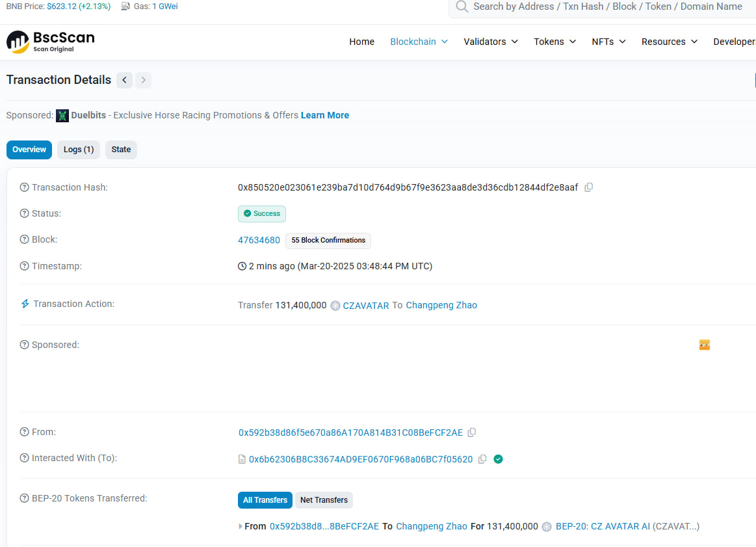Go to next transaction arrow
Image resolution: width=756 pixels, height=547 pixels.
143,80
